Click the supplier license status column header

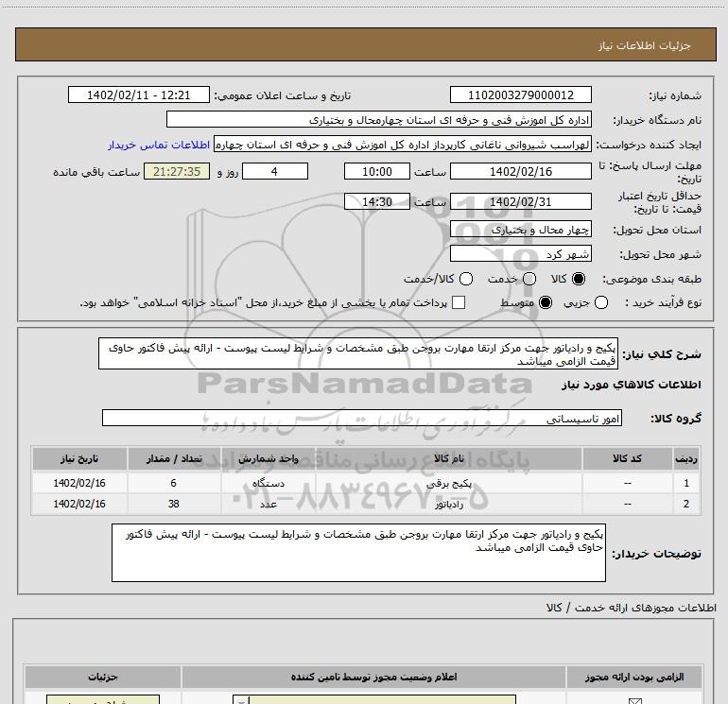(x=373, y=678)
